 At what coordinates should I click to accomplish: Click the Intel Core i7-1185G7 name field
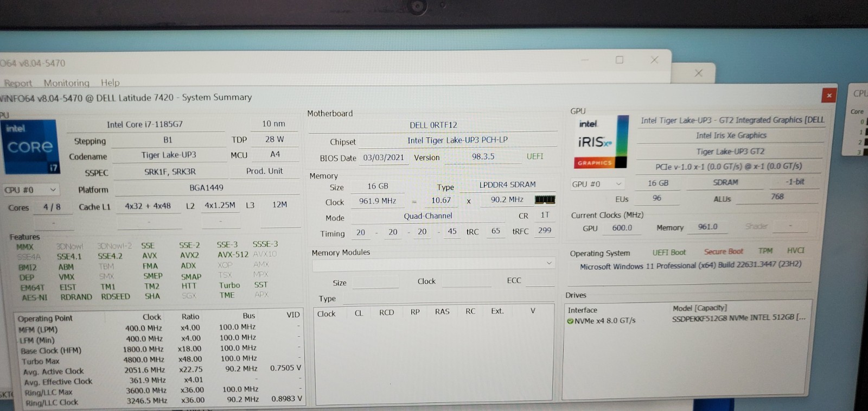(145, 124)
